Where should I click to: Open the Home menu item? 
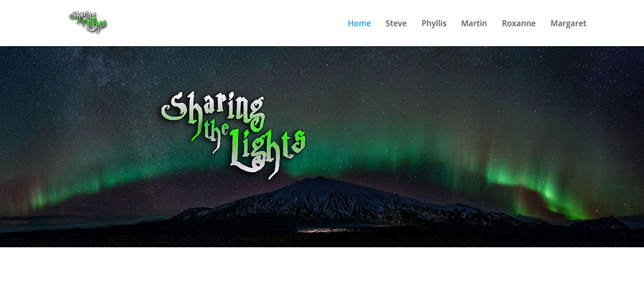[x=359, y=23]
